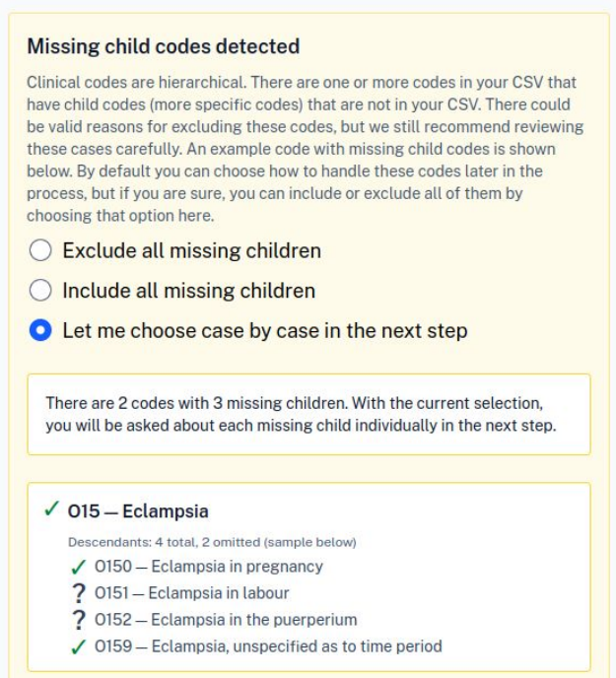Click the green tick next to O159
Viewport: 616px width, 678px height.
click(x=78, y=646)
